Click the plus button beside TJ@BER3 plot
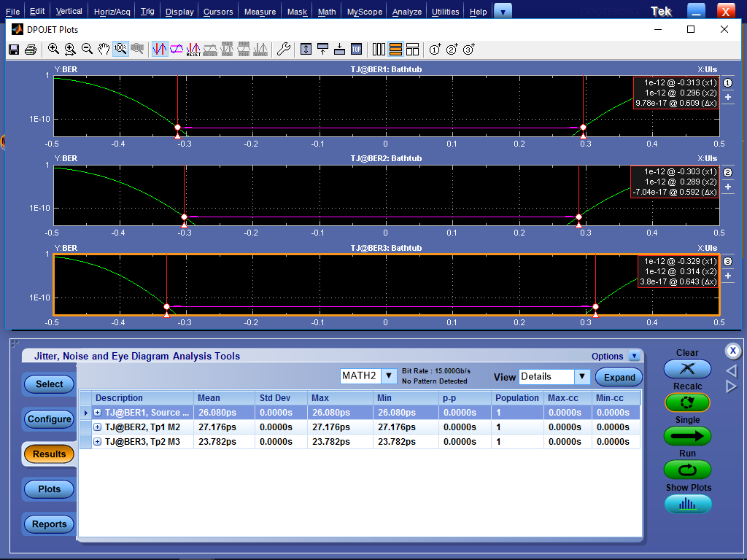Screen dimensions: 747x560 [727, 276]
